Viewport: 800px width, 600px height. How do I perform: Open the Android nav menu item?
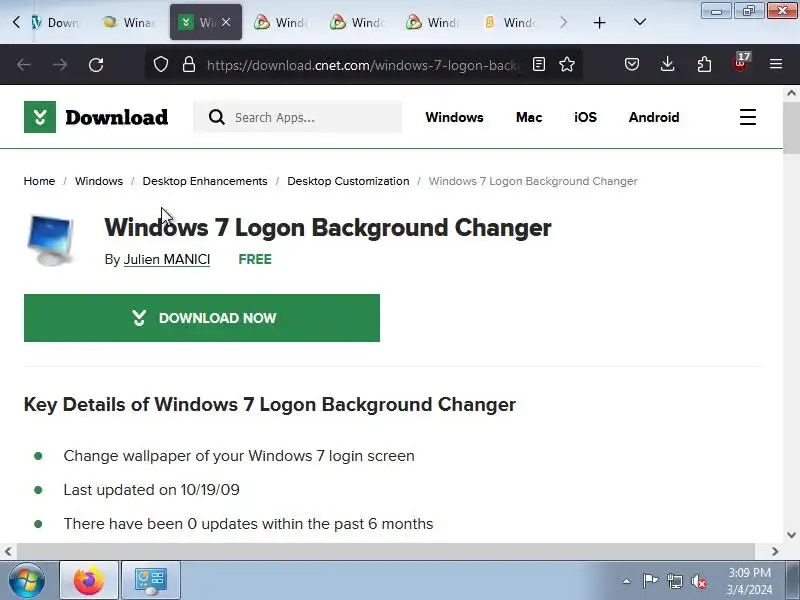pos(654,117)
